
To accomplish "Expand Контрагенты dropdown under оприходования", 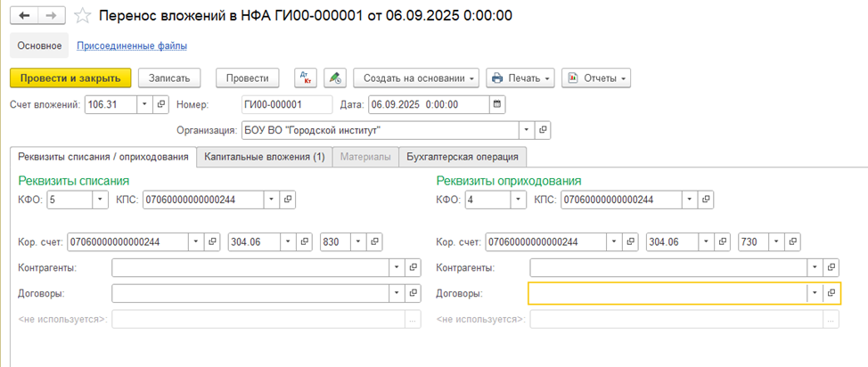I will click(815, 267).
